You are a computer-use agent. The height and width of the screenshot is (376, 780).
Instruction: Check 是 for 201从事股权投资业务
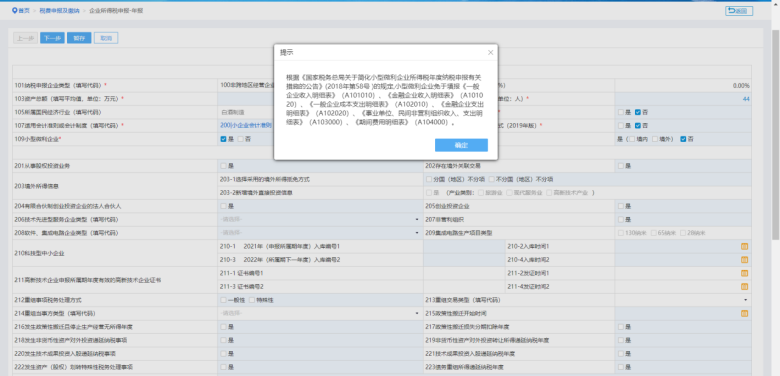coord(223,166)
